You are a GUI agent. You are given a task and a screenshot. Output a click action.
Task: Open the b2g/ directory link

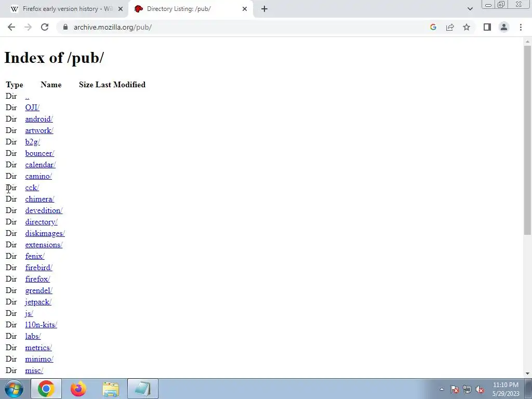(33, 142)
